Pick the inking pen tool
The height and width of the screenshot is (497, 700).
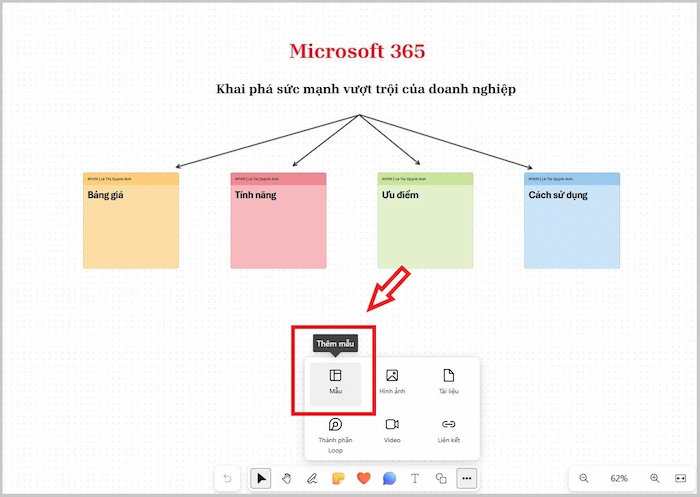(312, 479)
